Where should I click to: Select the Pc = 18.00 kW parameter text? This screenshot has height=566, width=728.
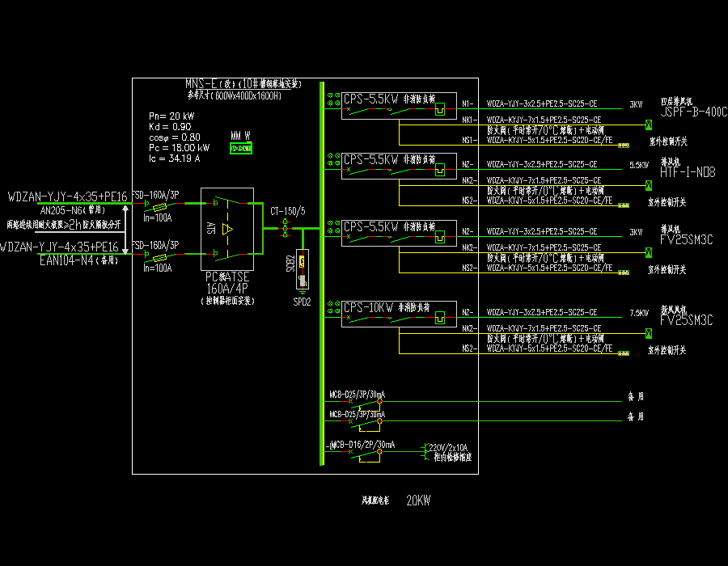click(x=180, y=148)
